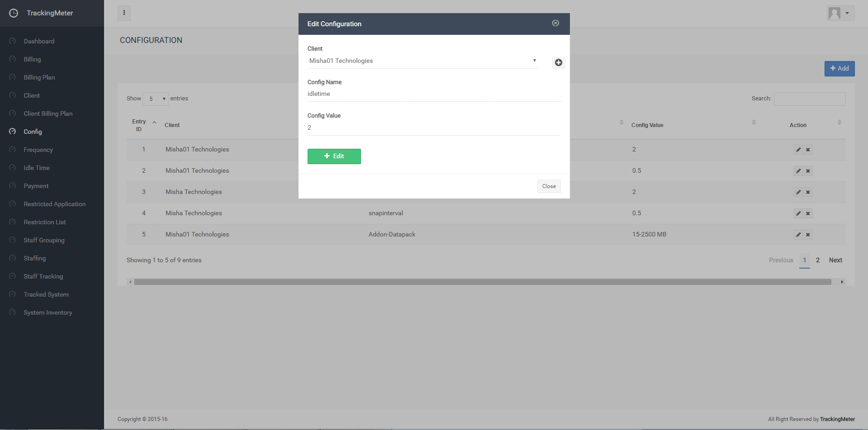Click the Config Value input field
Viewport: 868px width, 430px height.
pos(433,128)
